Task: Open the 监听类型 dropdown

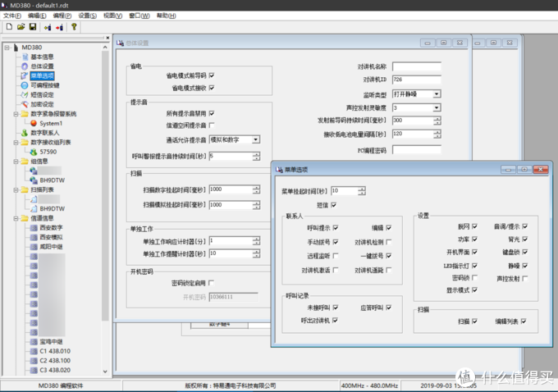Action: tap(437, 94)
